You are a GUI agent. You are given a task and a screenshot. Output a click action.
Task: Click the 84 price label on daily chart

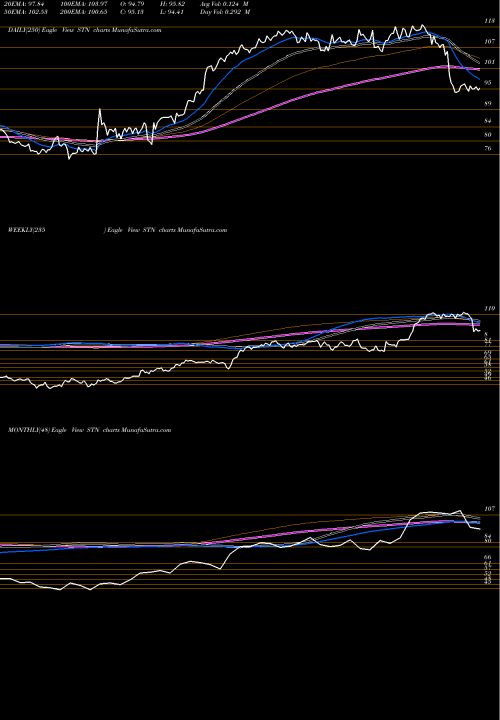(x=489, y=121)
